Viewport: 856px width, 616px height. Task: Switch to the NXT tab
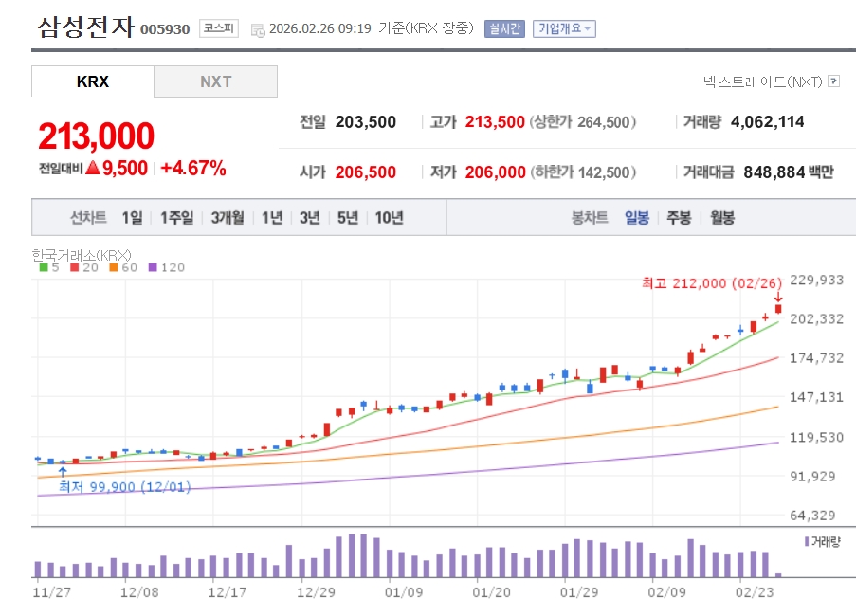point(215,82)
